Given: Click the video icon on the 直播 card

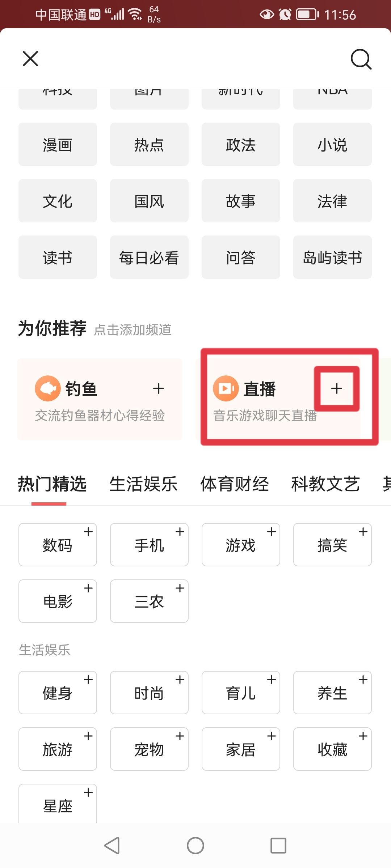Looking at the screenshot, I should pos(226,388).
